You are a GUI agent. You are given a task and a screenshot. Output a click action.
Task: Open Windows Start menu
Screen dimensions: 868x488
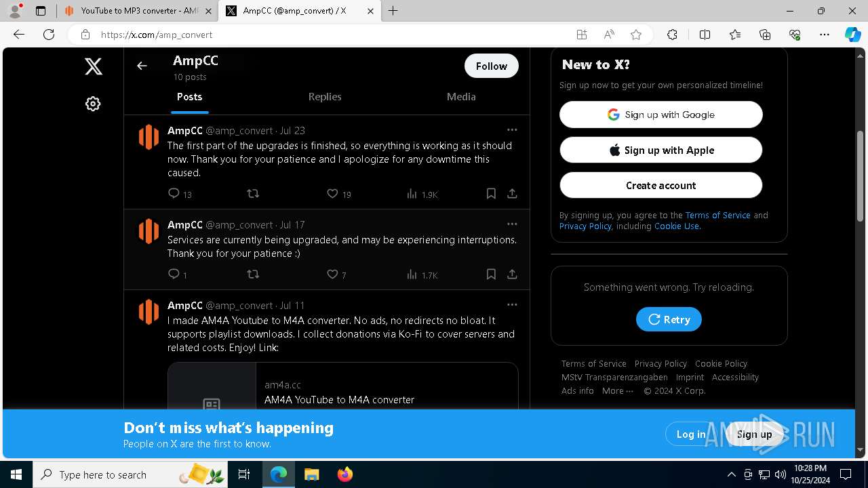[16, 474]
